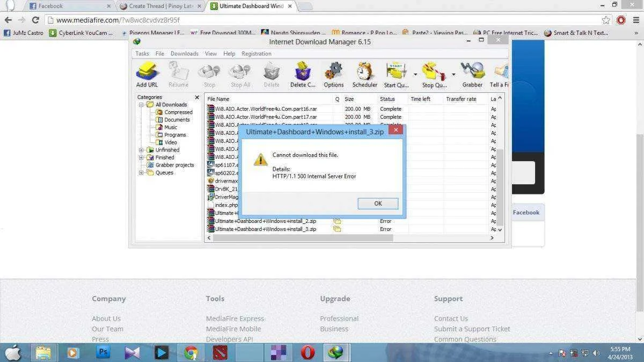
Task: Click the Chrome reload button
Action: pyautogui.click(x=35, y=20)
